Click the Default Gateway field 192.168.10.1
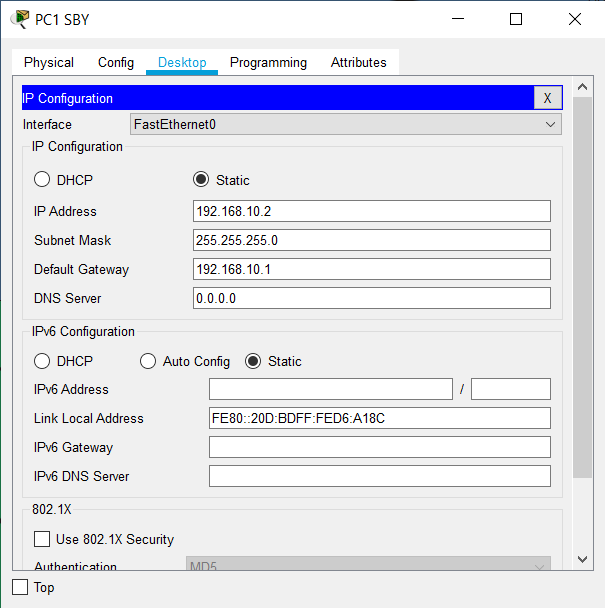 372,269
